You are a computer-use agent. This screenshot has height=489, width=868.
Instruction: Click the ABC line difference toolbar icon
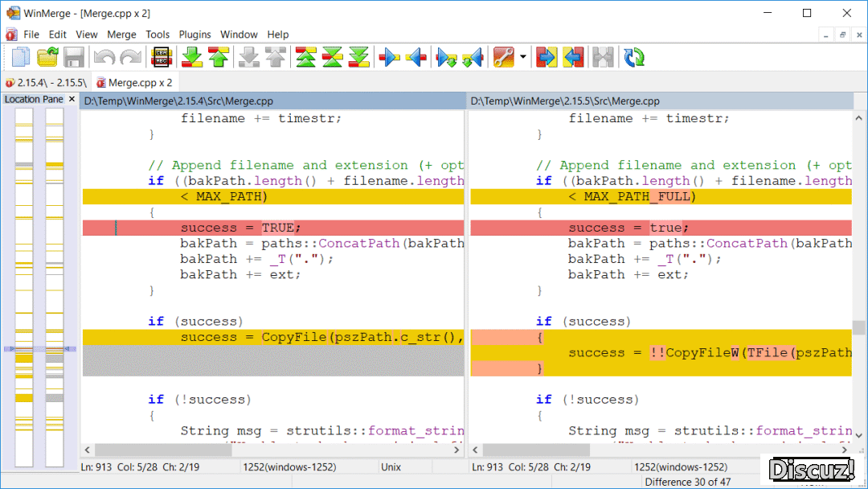161,57
